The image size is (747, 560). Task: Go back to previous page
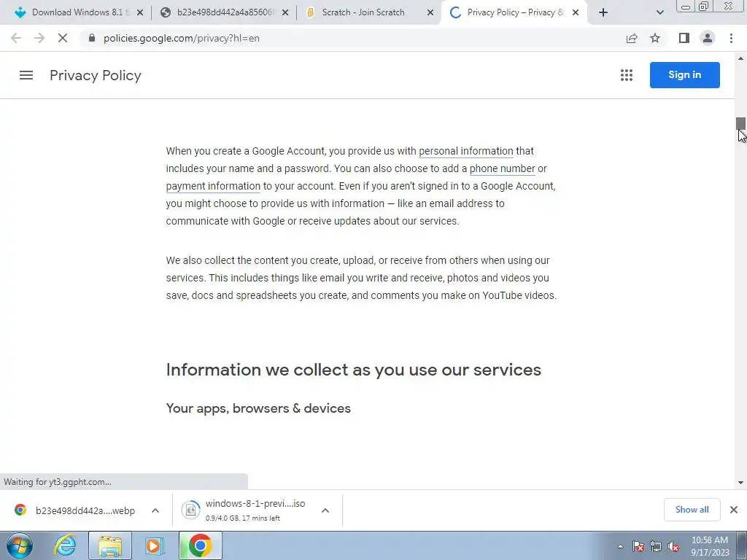point(16,38)
